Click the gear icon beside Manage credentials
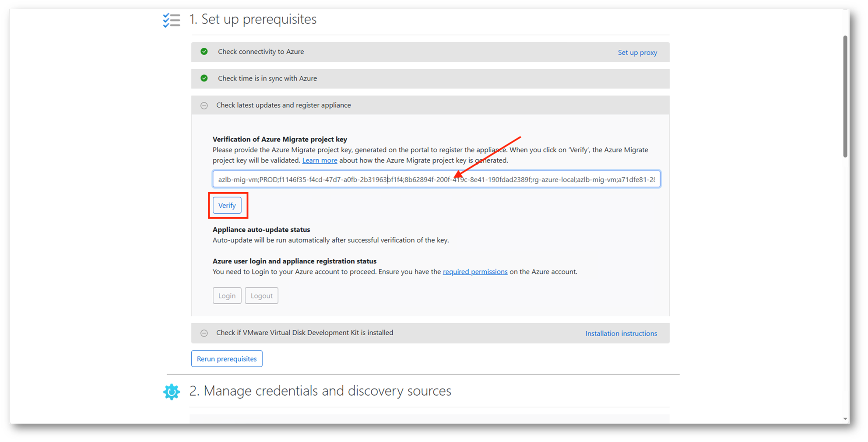 (172, 392)
